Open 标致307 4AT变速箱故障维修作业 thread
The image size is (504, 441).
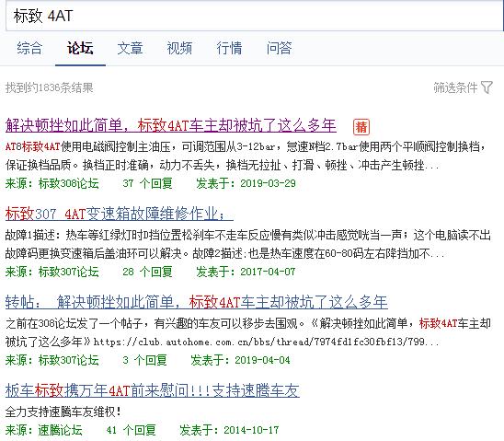click(x=119, y=214)
